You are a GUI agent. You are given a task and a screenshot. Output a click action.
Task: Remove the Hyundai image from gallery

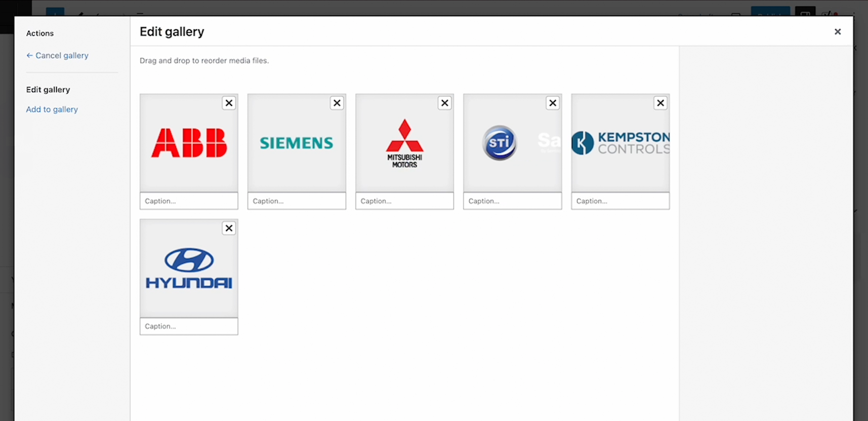229,228
